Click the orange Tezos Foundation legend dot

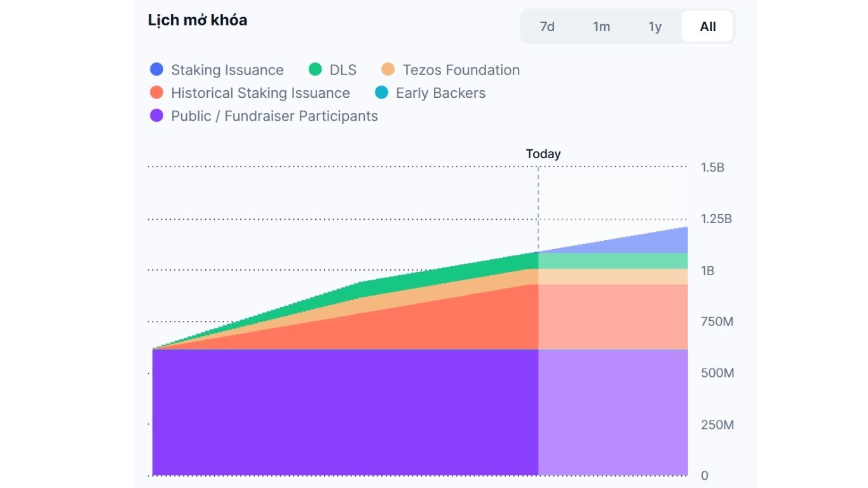point(388,70)
